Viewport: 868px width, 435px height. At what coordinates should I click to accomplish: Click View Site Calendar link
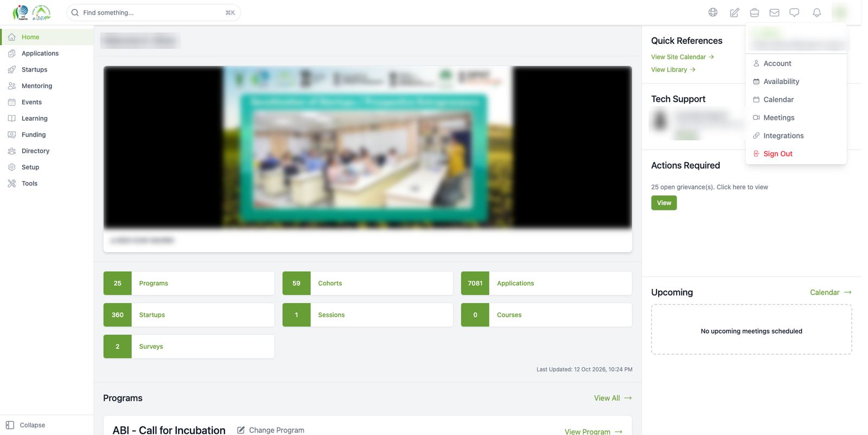[x=682, y=57]
